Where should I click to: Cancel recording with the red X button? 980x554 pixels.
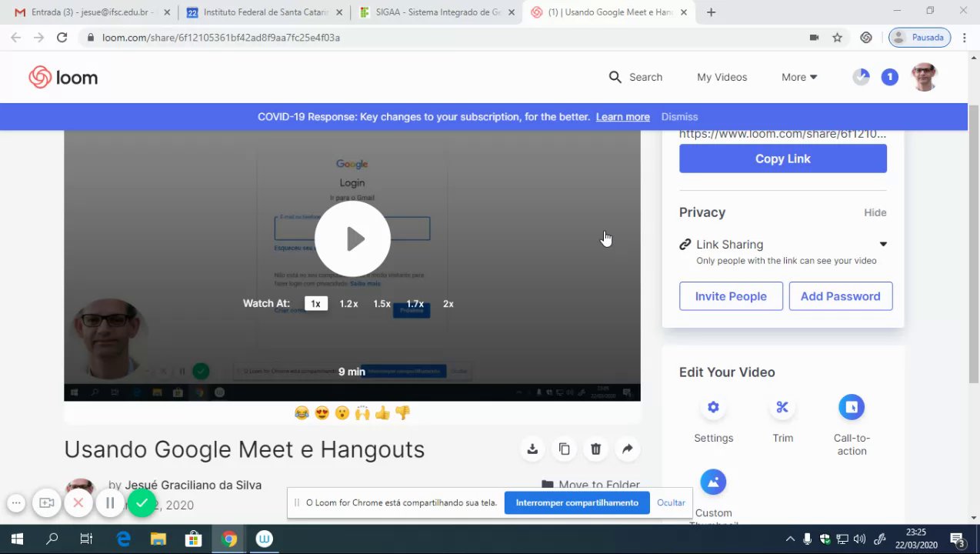78,503
